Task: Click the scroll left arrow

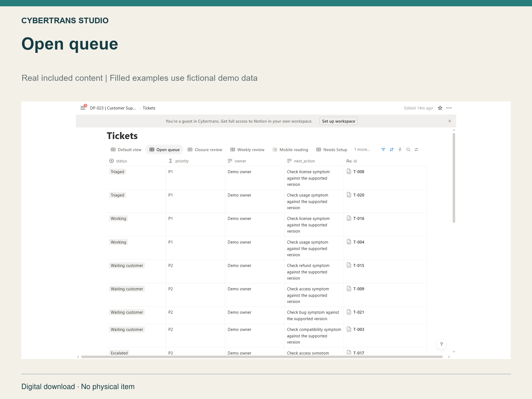Action: tap(78, 357)
